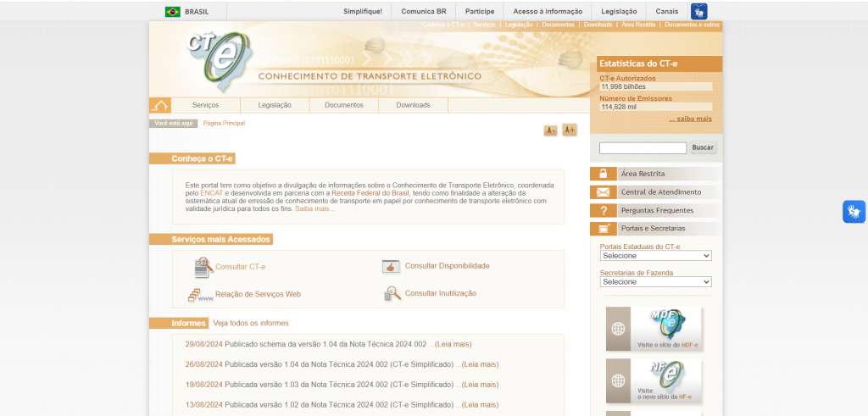Click the home icon in navigation bar
868x416 pixels.
click(160, 105)
